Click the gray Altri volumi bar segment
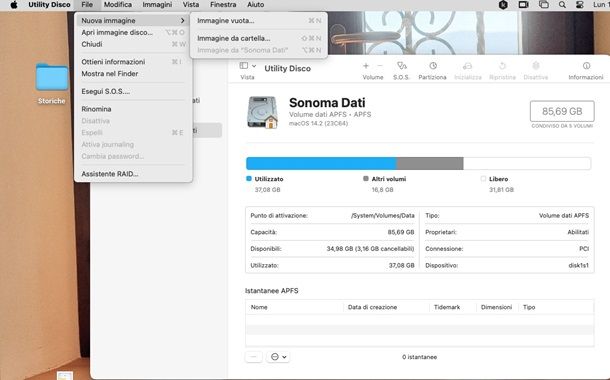Viewport: 610px width, 380px height. (430, 163)
